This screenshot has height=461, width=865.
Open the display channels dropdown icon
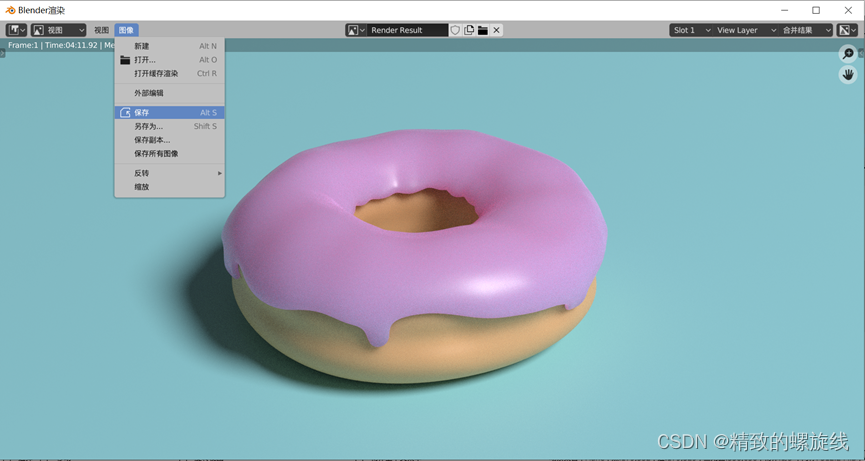point(847,30)
